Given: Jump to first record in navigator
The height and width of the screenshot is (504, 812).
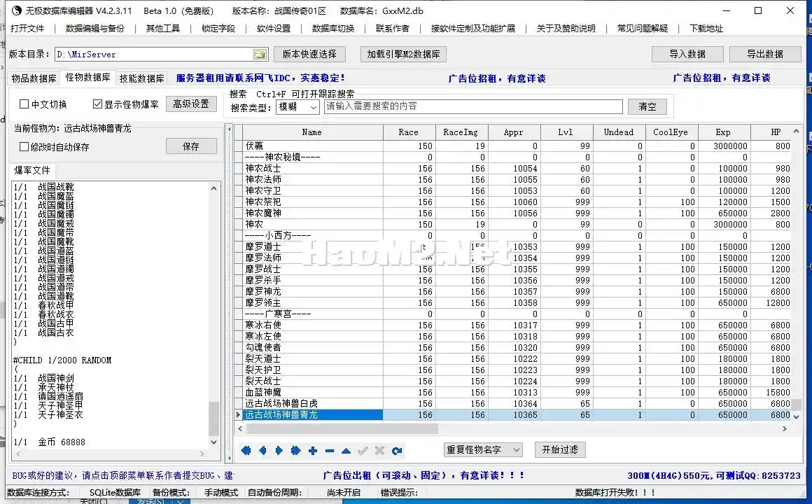Looking at the screenshot, I should 246,451.
